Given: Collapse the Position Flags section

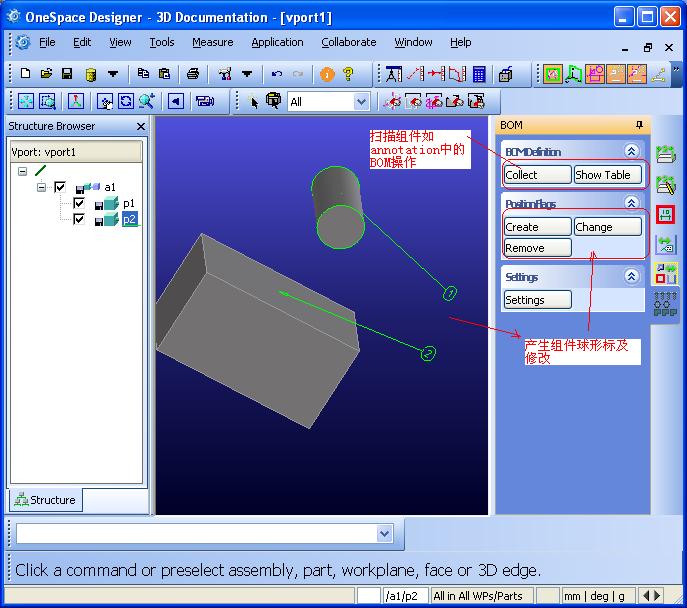Looking at the screenshot, I should pos(631,203).
